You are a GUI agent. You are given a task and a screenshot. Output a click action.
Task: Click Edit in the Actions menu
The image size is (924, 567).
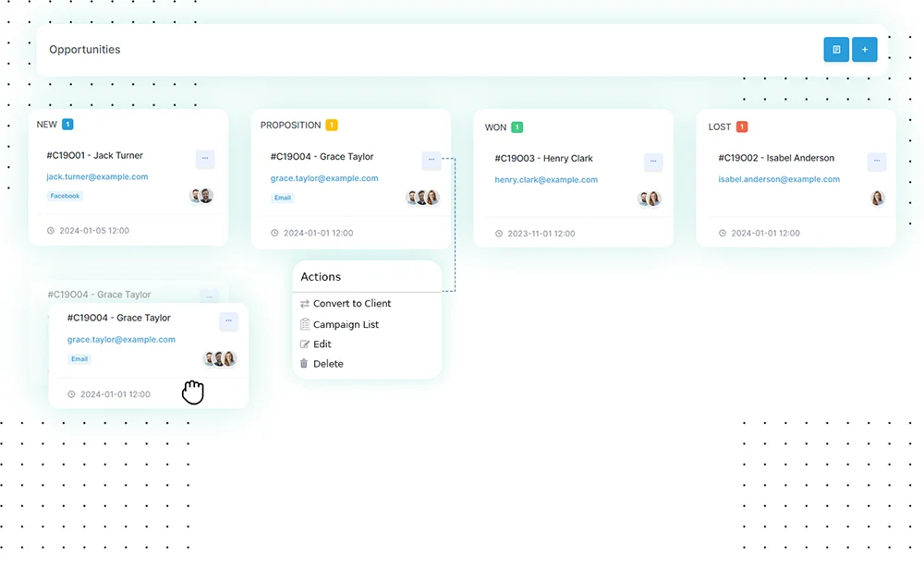coord(322,344)
